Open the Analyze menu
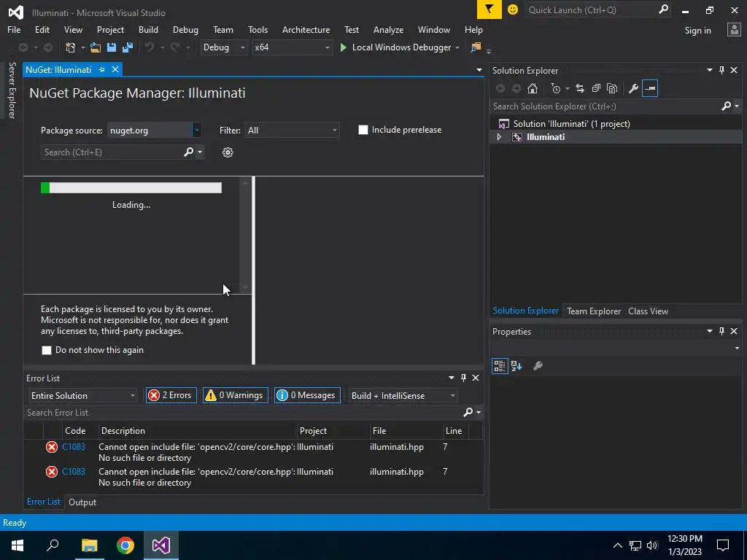 (x=388, y=29)
